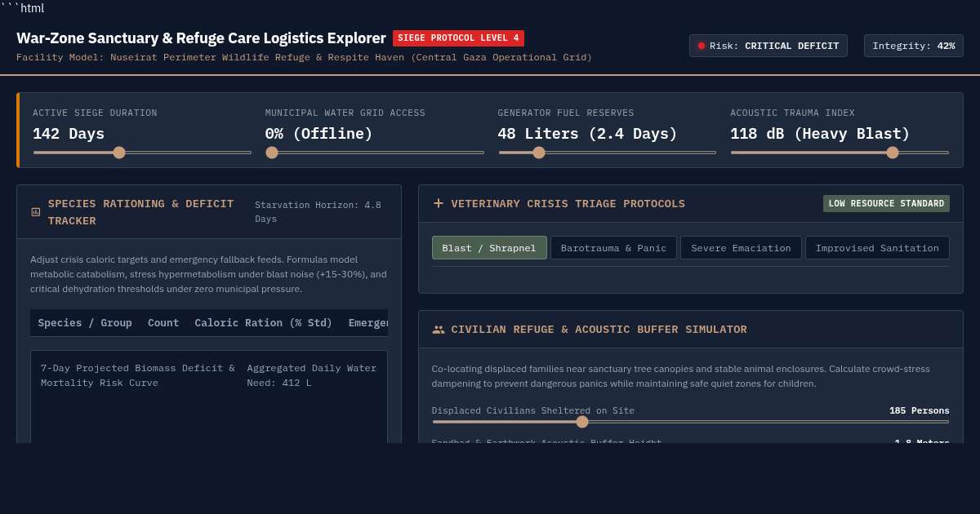The image size is (980, 514).
Task: Open the Severe Emaciation tab
Action: click(x=741, y=248)
